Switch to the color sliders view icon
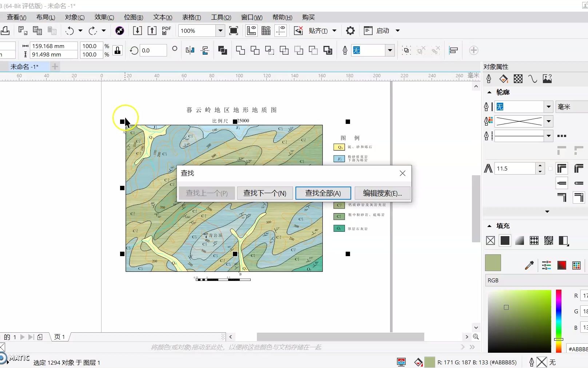Viewport: 588px width, 368px height. coord(546,265)
